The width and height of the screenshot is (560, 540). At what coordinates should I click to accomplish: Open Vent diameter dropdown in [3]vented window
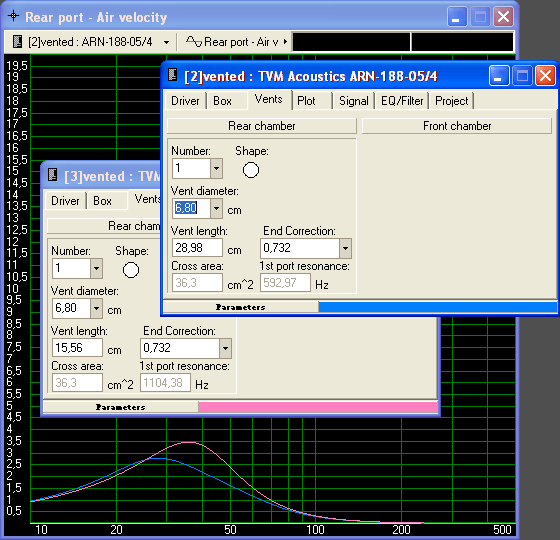tap(96, 308)
